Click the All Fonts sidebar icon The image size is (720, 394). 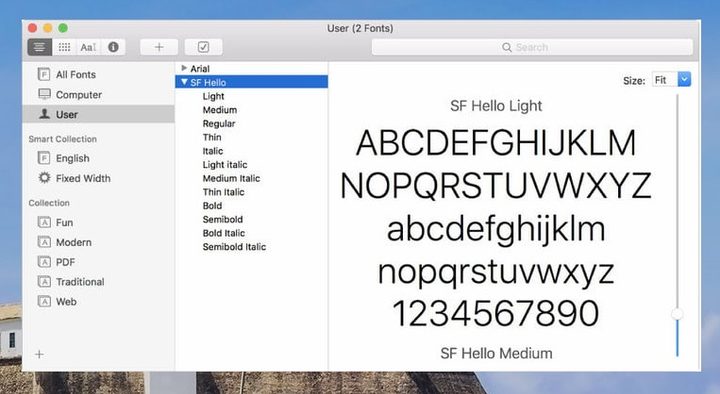pyautogui.click(x=44, y=74)
